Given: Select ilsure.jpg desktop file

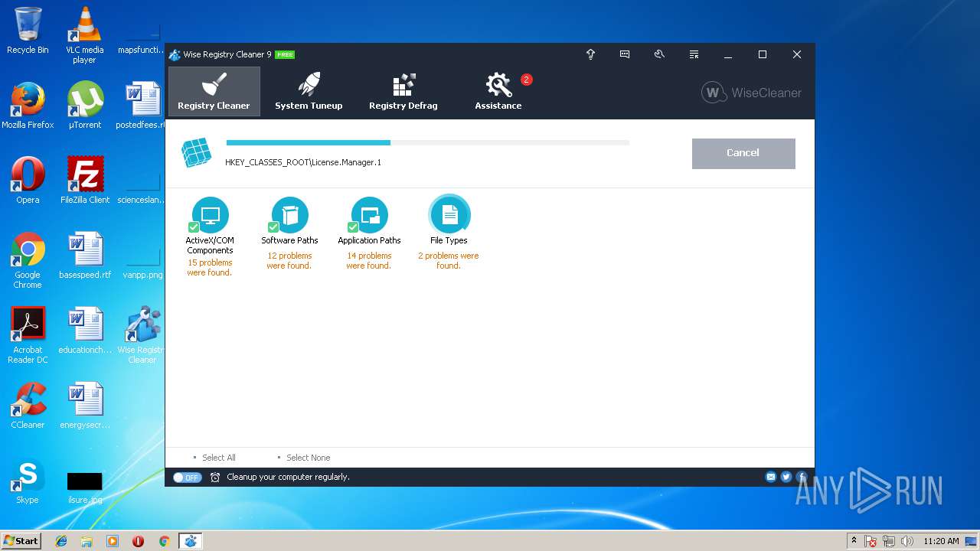Looking at the screenshot, I should tap(84, 487).
